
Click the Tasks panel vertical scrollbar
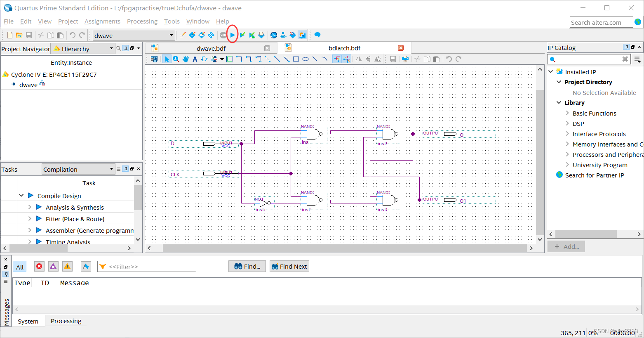coord(138,197)
